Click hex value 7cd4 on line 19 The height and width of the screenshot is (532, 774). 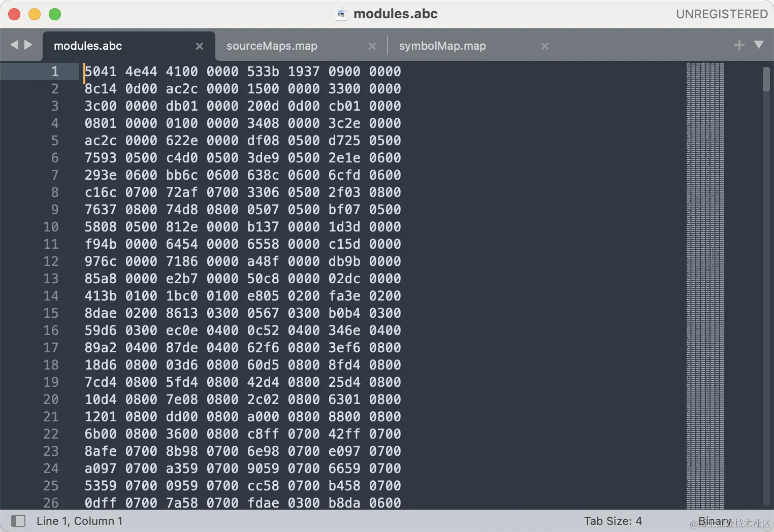tap(101, 382)
